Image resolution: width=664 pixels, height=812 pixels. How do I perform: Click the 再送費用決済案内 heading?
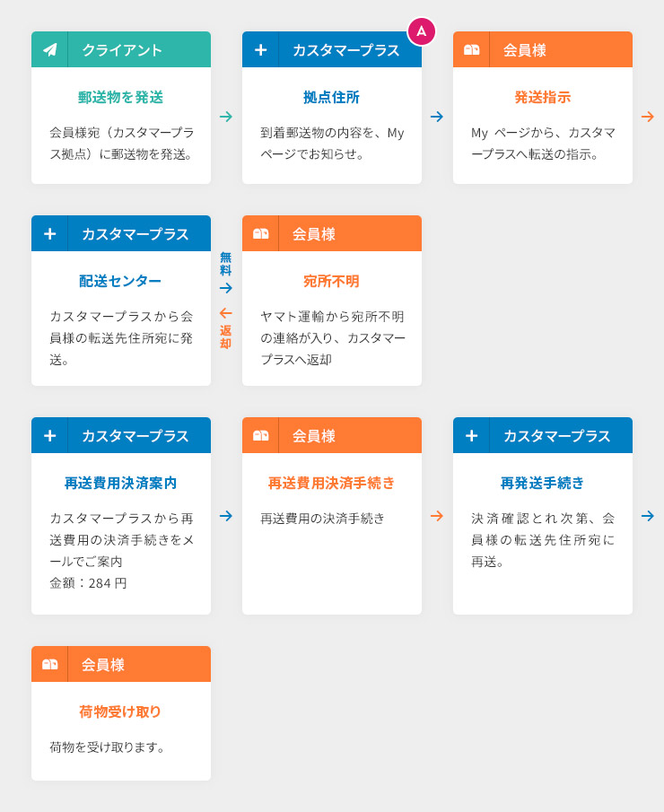[120, 483]
